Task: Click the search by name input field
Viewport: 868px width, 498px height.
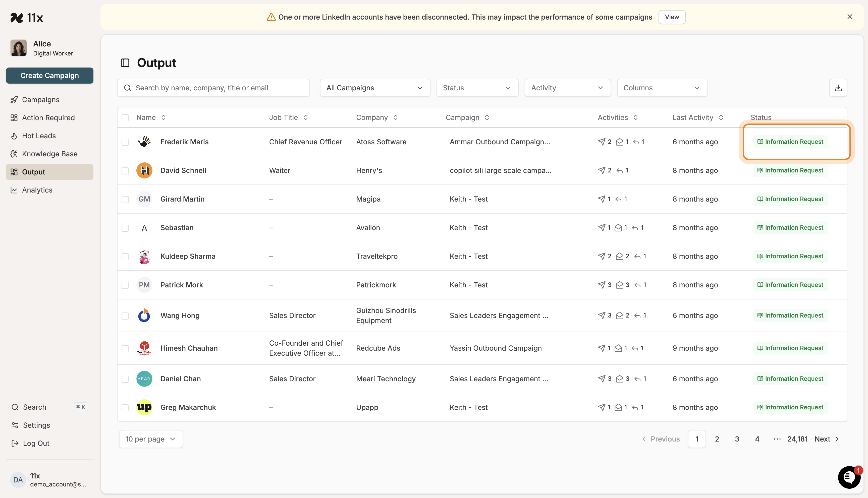Action: [x=213, y=88]
